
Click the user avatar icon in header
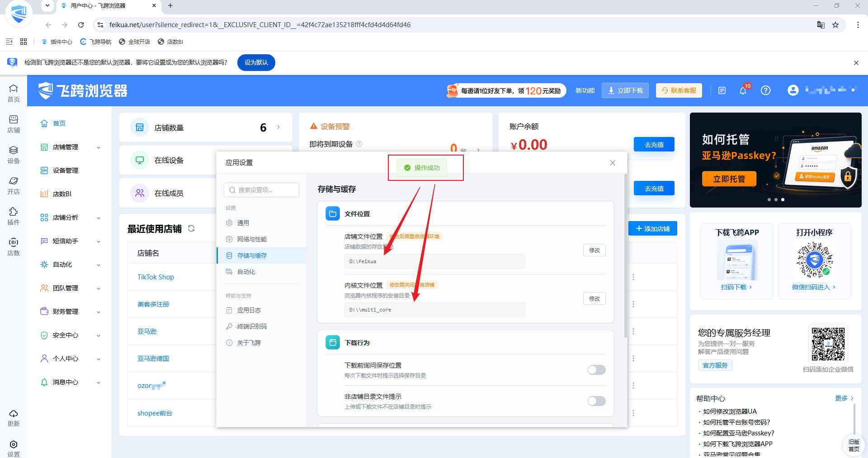click(x=793, y=90)
